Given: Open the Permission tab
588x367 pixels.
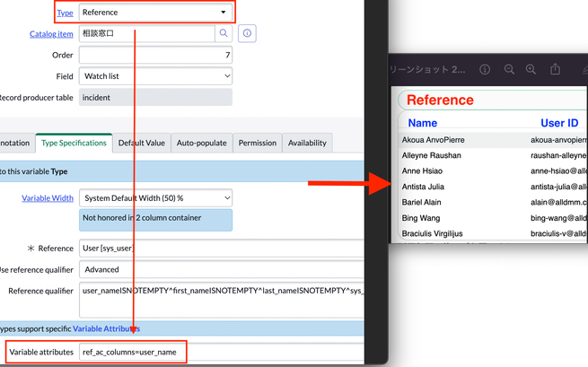Looking at the screenshot, I should click(x=258, y=143).
